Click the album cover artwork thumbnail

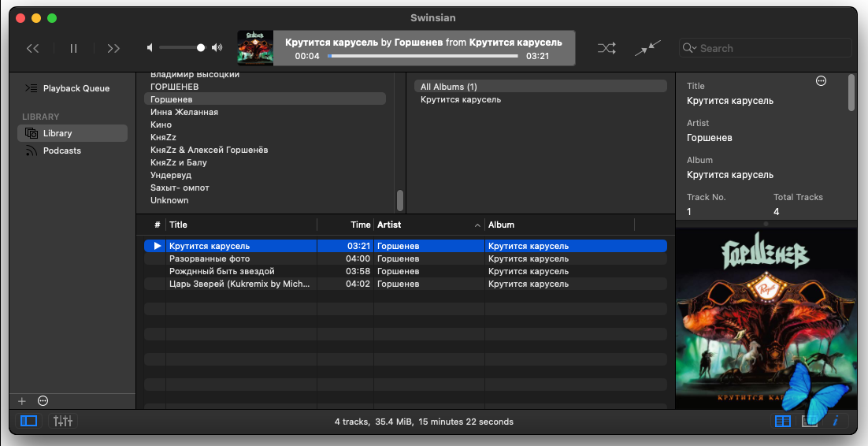(x=255, y=48)
